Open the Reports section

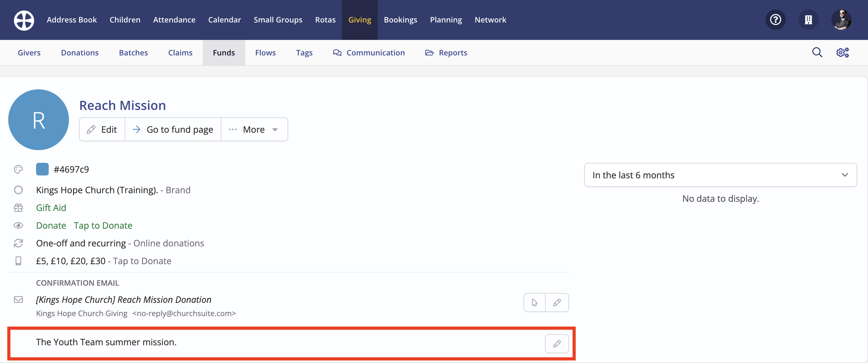click(446, 53)
